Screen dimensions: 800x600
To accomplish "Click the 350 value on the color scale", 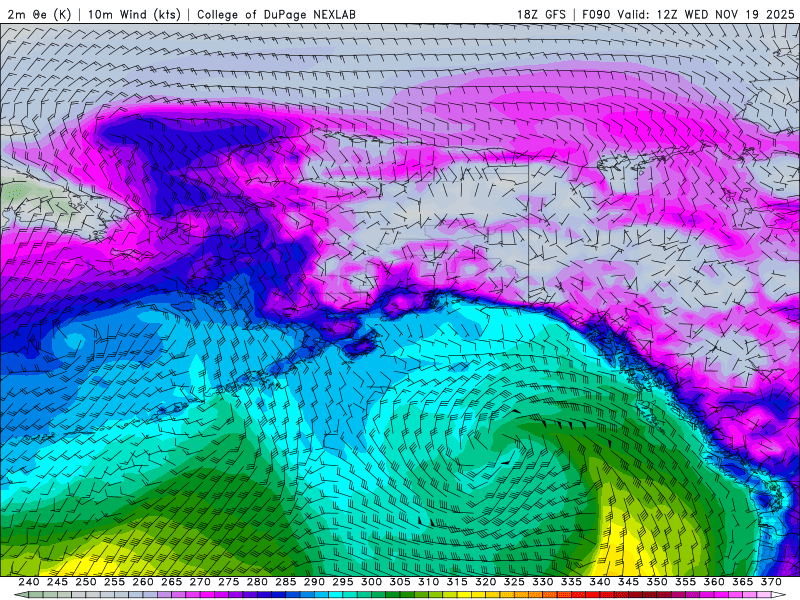I will [657, 582].
